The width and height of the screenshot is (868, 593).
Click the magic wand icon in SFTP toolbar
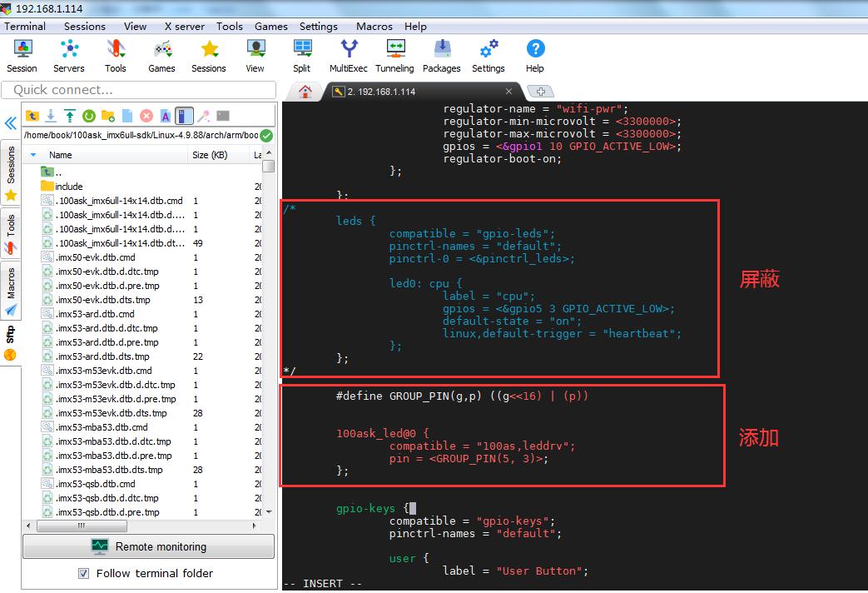click(x=204, y=116)
